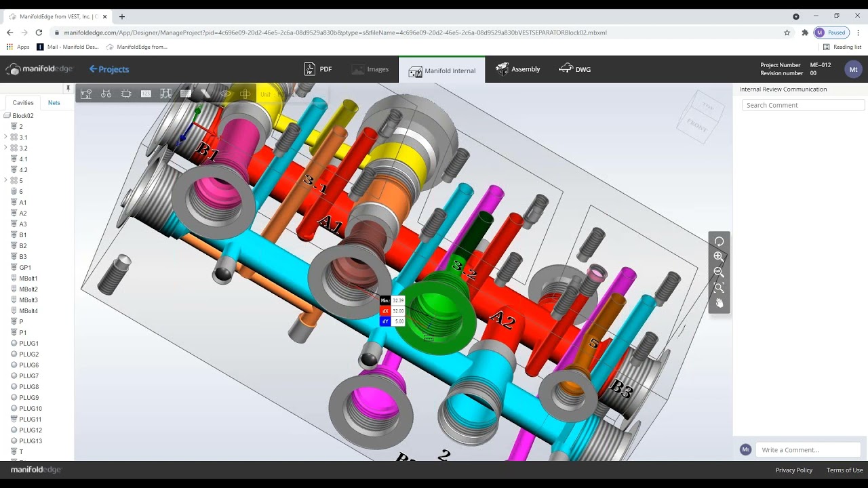Screen dimensions: 868x488
Task: Switch to the Nets tab
Action: pyautogui.click(x=54, y=103)
